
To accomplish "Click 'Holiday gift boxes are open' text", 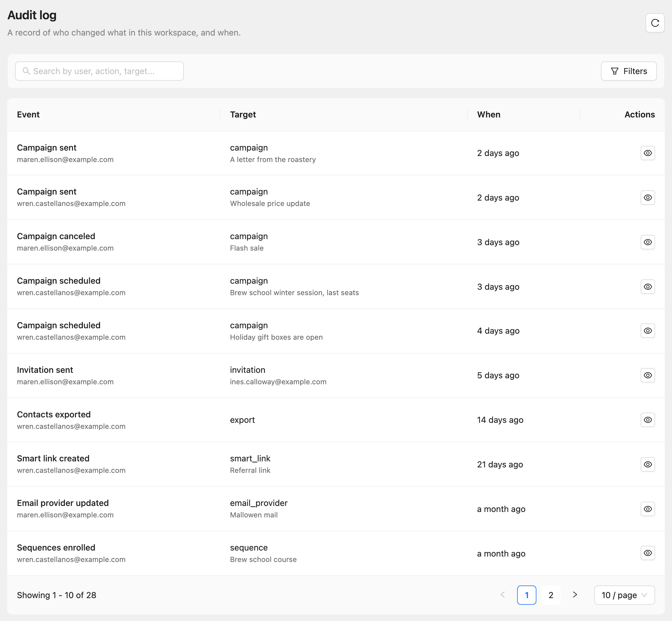I will (276, 337).
